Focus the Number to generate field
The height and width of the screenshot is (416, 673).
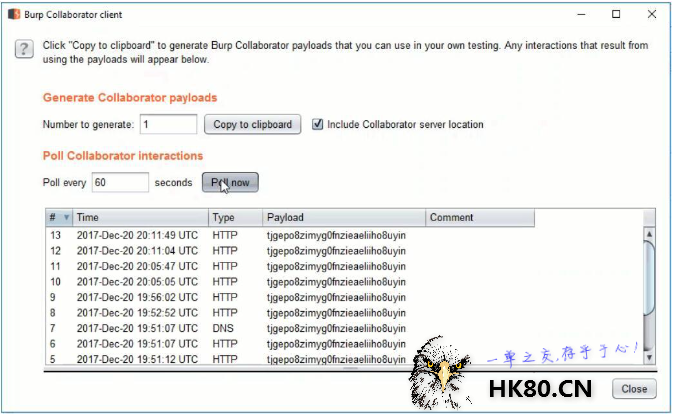coord(168,124)
